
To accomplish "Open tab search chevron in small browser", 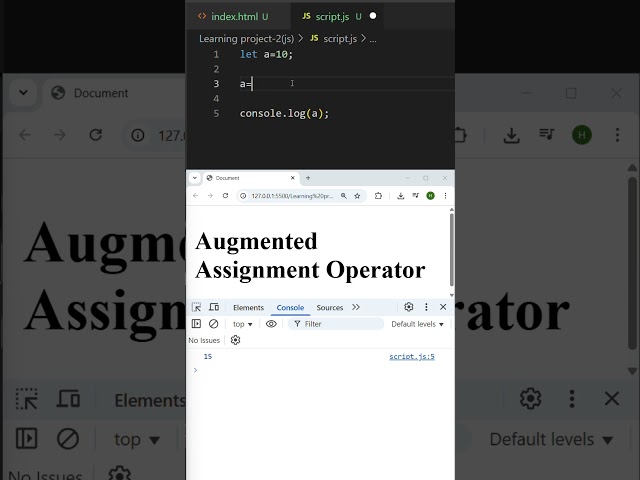I will (x=195, y=178).
